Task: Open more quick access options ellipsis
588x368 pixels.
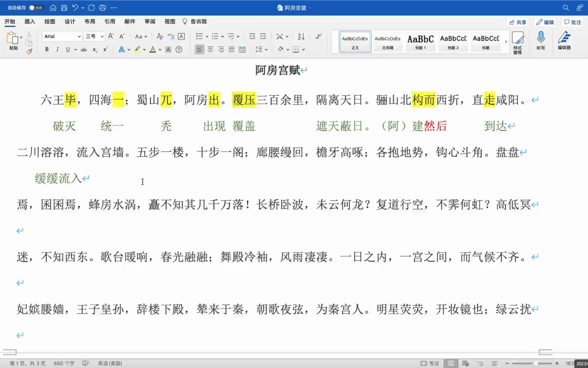Action: (114, 7)
